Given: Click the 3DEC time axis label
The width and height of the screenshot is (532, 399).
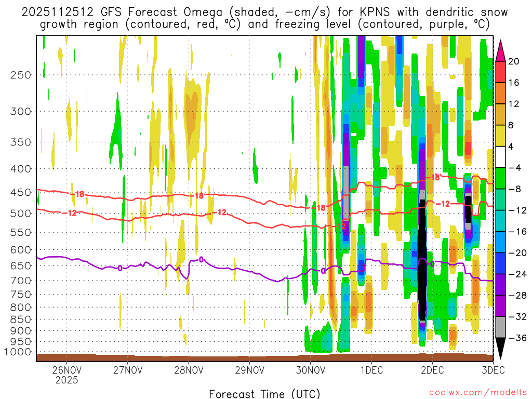Looking at the screenshot, I should (x=494, y=370).
